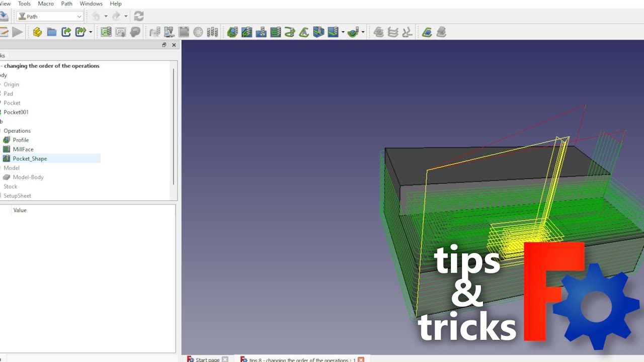Screen dimensions: 644x362
Task: Open the Windows menu
Action: (x=91, y=4)
